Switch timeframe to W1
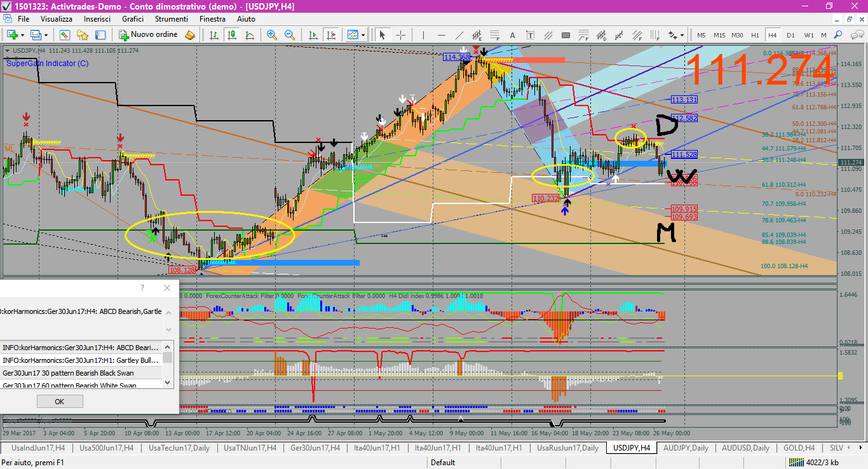The height and width of the screenshot is (469, 868). (x=809, y=35)
